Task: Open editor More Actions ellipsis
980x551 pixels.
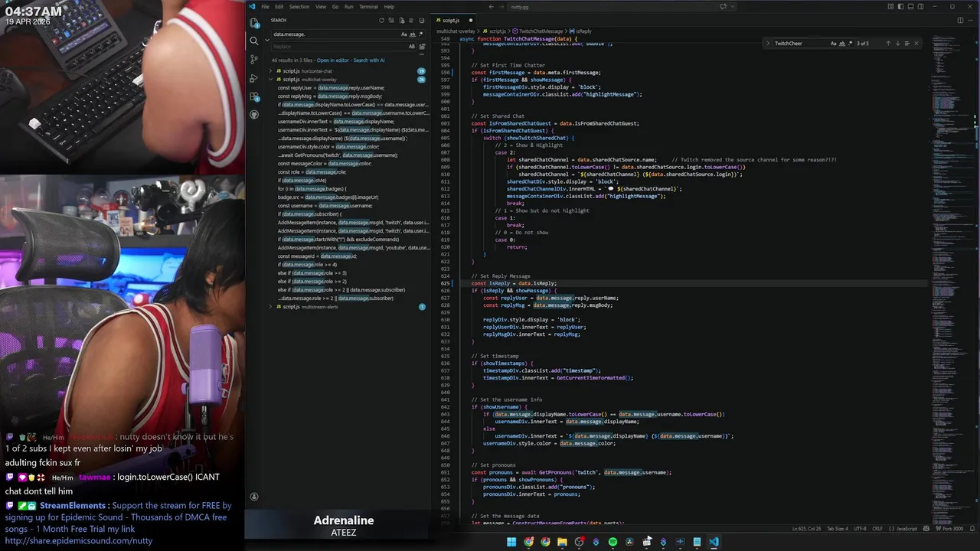Action: (970, 20)
